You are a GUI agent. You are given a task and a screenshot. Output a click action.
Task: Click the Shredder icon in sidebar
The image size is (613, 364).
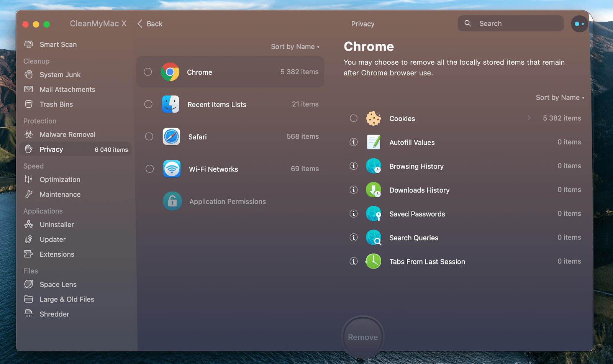pos(29,314)
